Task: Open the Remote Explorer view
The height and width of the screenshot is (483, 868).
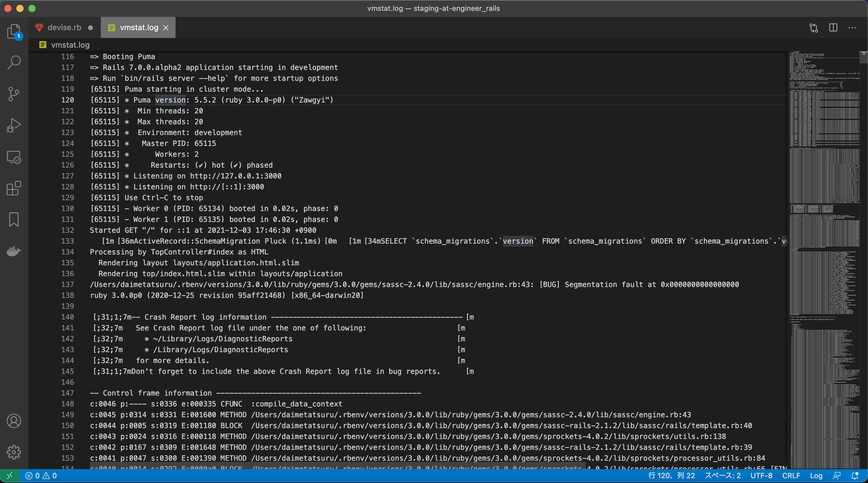Action: [14, 157]
